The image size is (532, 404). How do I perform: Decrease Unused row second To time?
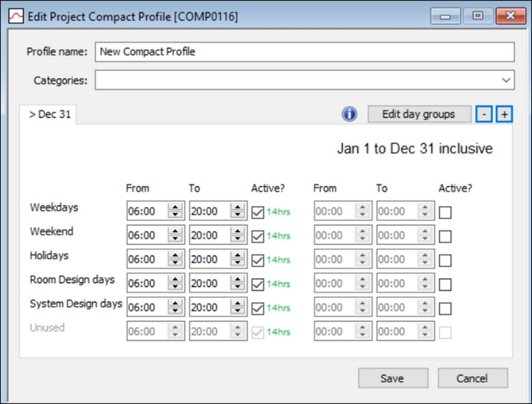(425, 335)
